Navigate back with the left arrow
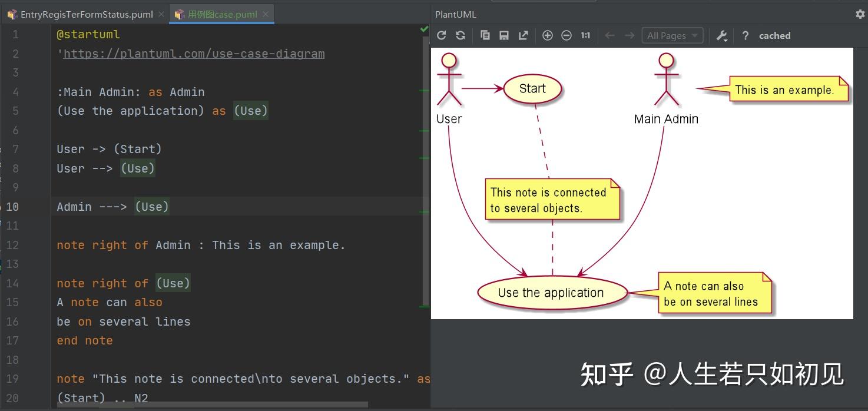The image size is (868, 411). click(x=609, y=35)
